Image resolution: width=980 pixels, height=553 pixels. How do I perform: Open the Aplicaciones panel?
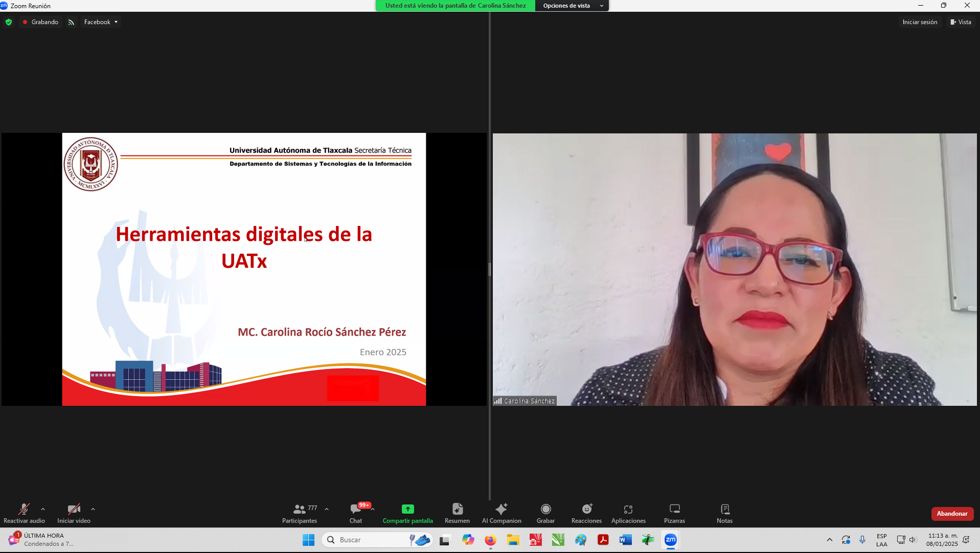point(628,513)
